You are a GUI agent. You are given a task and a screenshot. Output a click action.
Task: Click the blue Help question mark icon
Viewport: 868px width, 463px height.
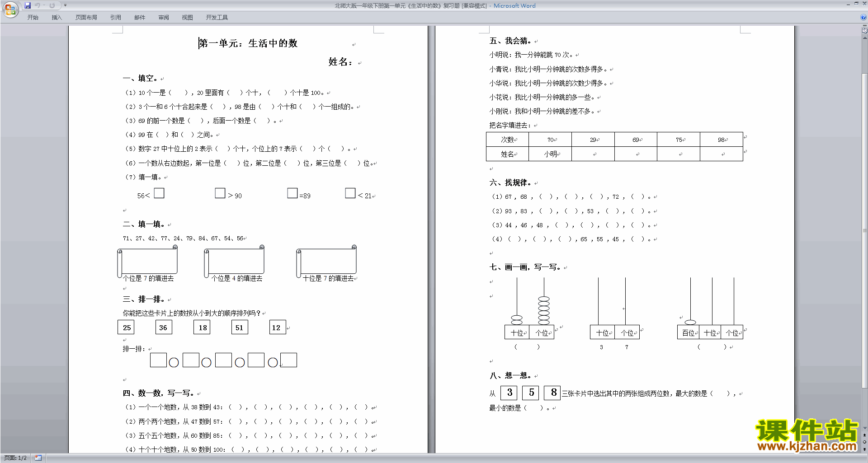click(x=863, y=17)
